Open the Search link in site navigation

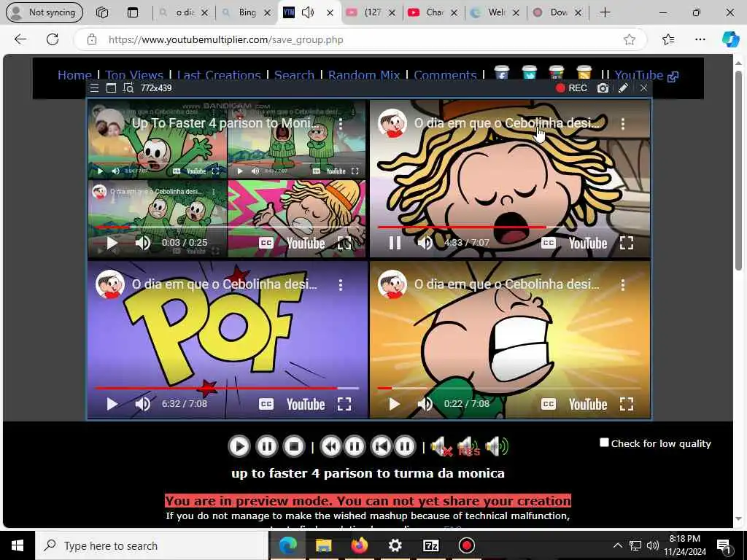(x=294, y=75)
